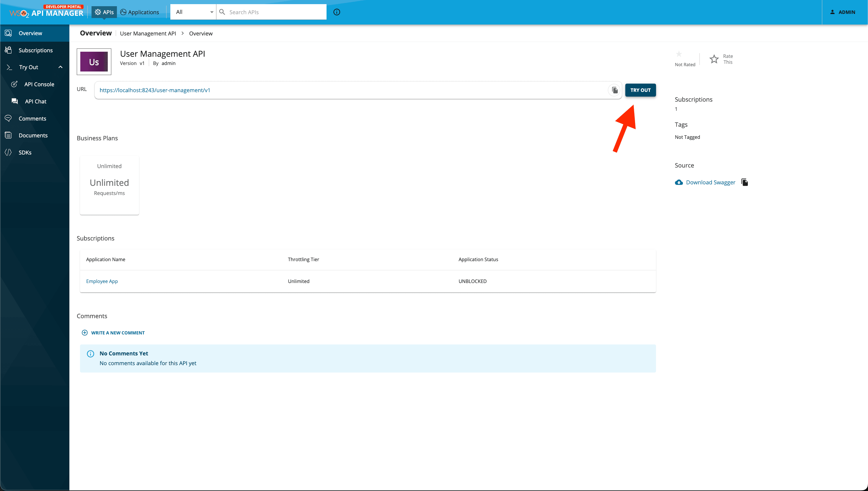Screen dimensions: 868x491
Task: Open the SDKs section in the sidebar
Action: pyautogui.click(x=25, y=152)
